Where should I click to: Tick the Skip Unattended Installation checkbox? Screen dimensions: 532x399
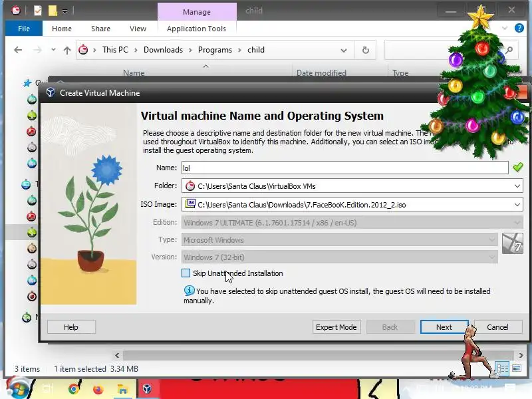186,273
